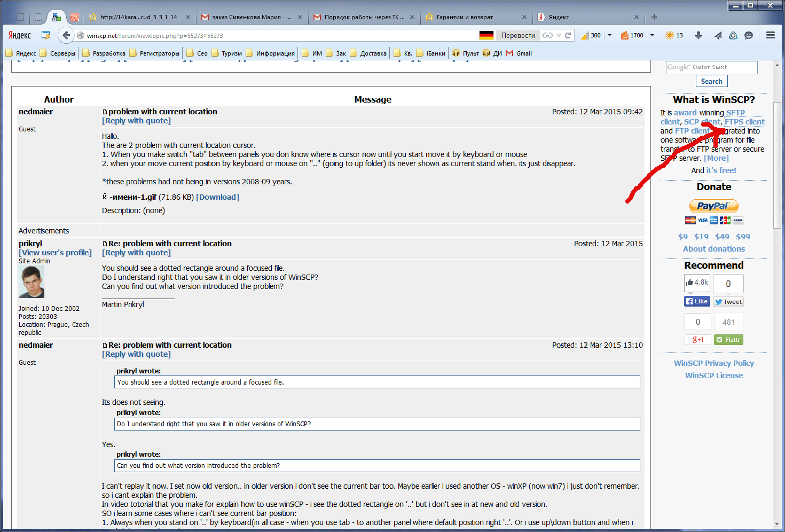
Task: Open dropdown next to 300 indicator
Action: point(609,35)
